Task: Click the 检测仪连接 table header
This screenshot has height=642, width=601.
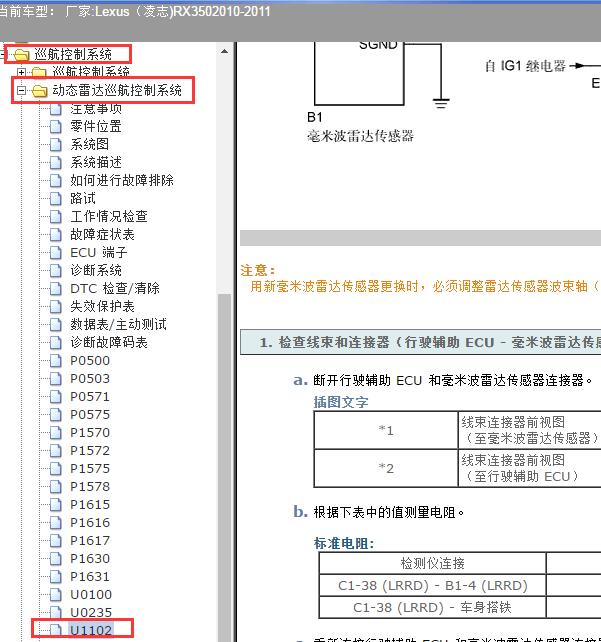Action: click(x=432, y=563)
